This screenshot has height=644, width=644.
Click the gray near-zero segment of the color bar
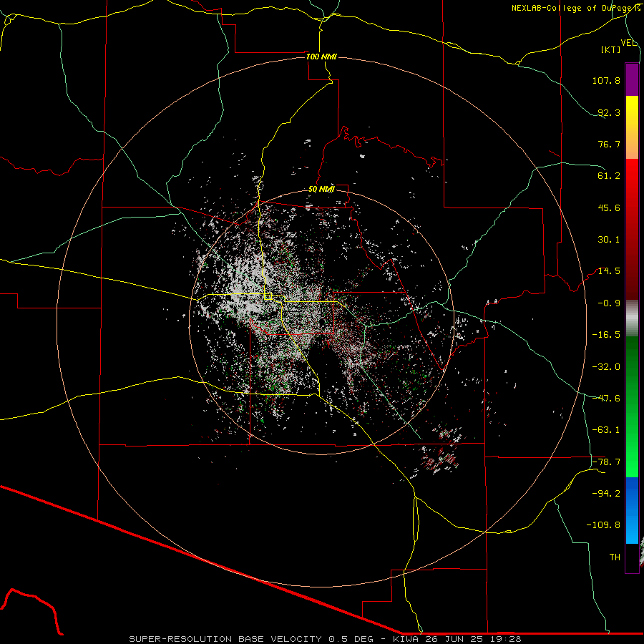click(632, 318)
